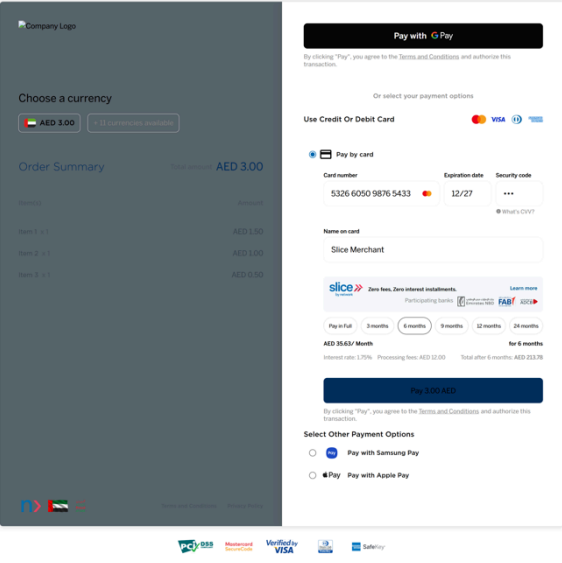Select the Pay by card radio button
The height and width of the screenshot is (563, 562).
[312, 154]
